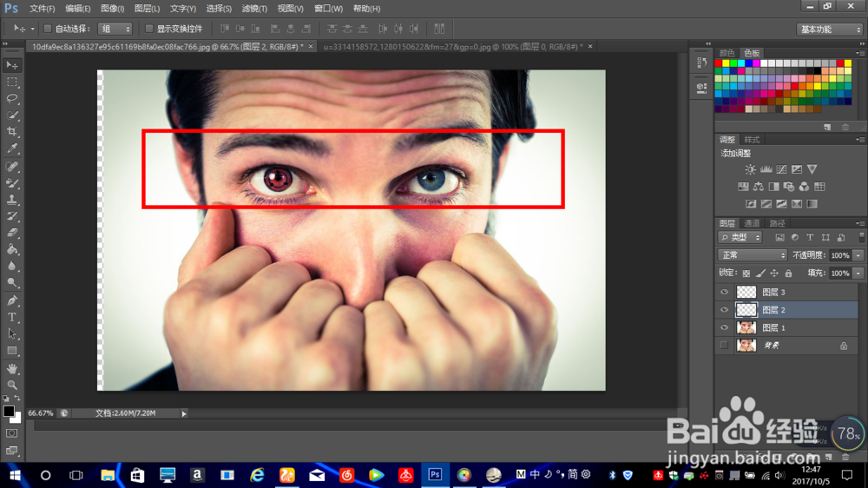The image size is (868, 488).
Task: Toggle lock position
Action: (x=774, y=273)
